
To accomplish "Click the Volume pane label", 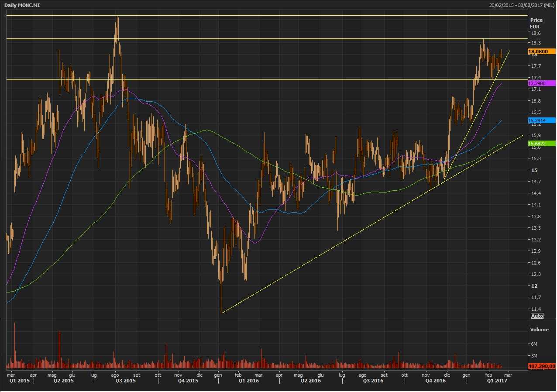I will click(x=539, y=330).
